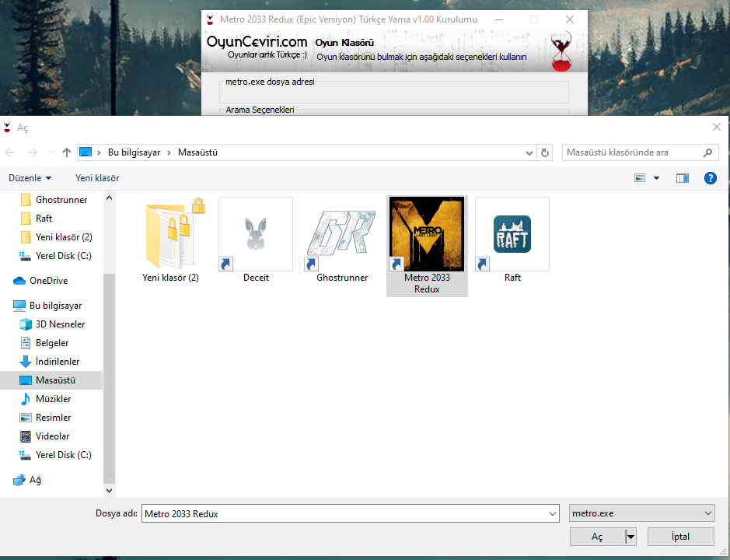
Task: Select the Raft shortcut icon
Action: [512, 234]
